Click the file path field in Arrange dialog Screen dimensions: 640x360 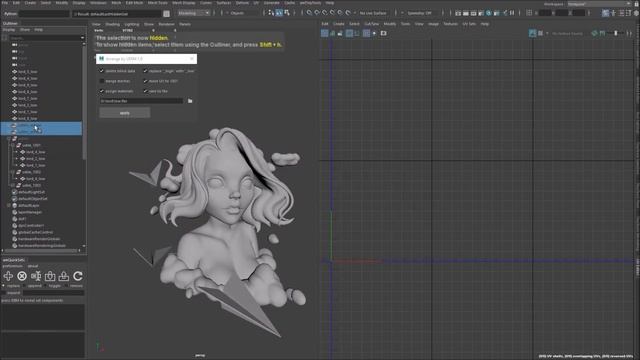[x=142, y=101]
